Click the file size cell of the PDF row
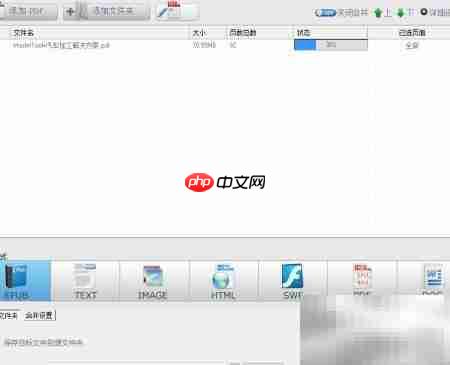This screenshot has width=450, height=365. pos(204,45)
